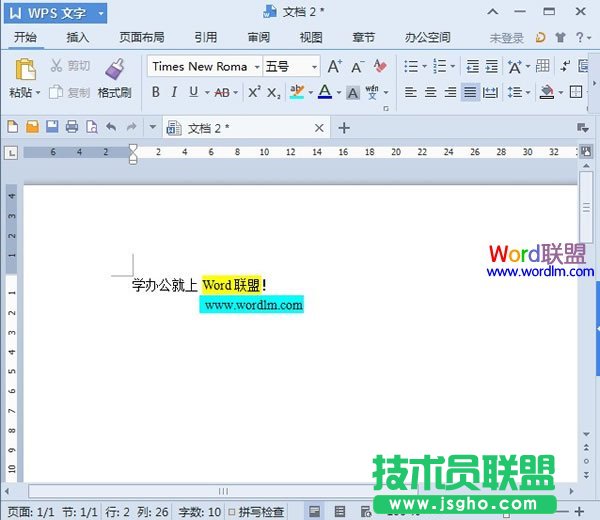
Task: Open font size dropdown
Action: click(x=315, y=67)
